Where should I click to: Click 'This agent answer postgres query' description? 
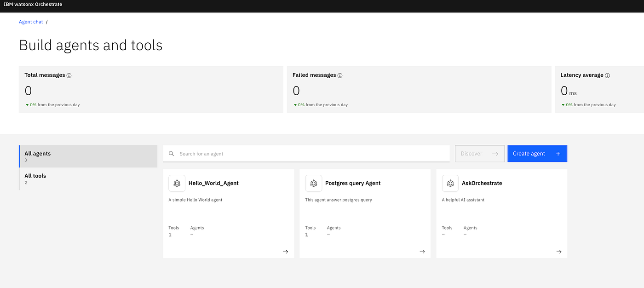click(339, 200)
